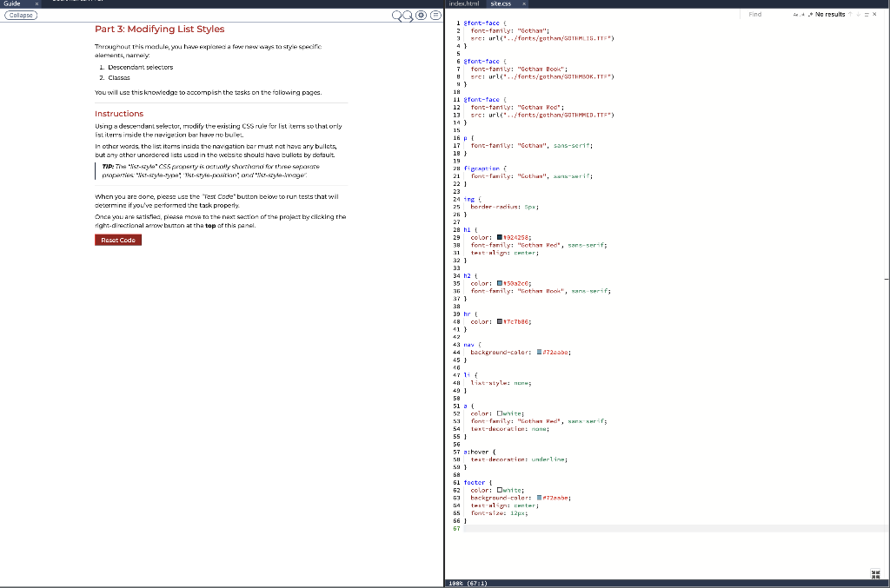Toggle whole word matching in Find bar

[x=803, y=15]
